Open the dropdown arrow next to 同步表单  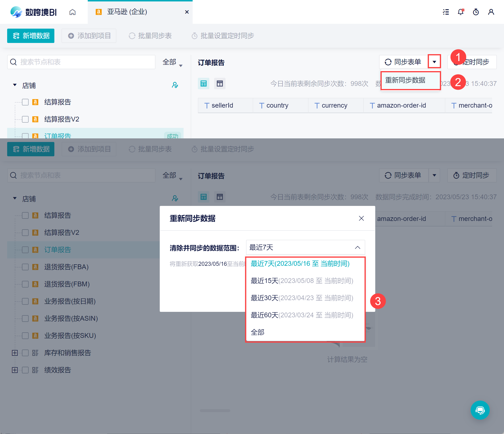434,62
